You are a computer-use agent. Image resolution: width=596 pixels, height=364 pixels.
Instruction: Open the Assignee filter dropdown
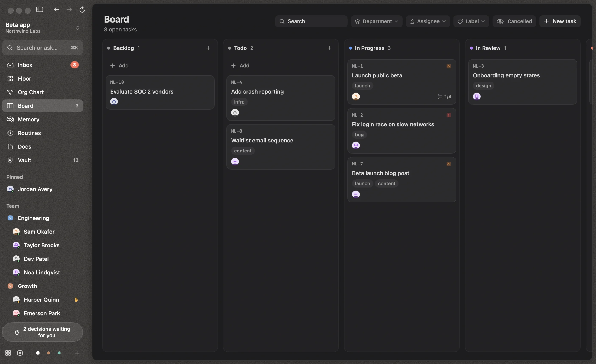click(x=428, y=21)
